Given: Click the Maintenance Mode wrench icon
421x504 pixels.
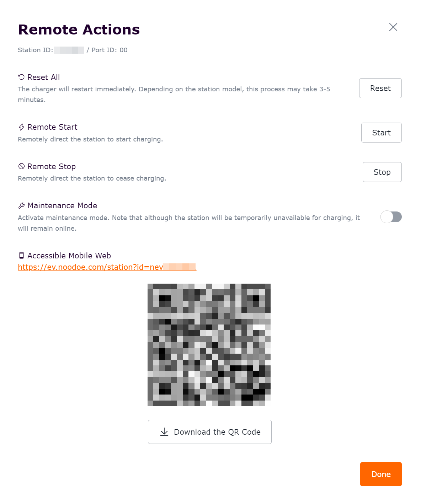Looking at the screenshot, I should 21,206.
